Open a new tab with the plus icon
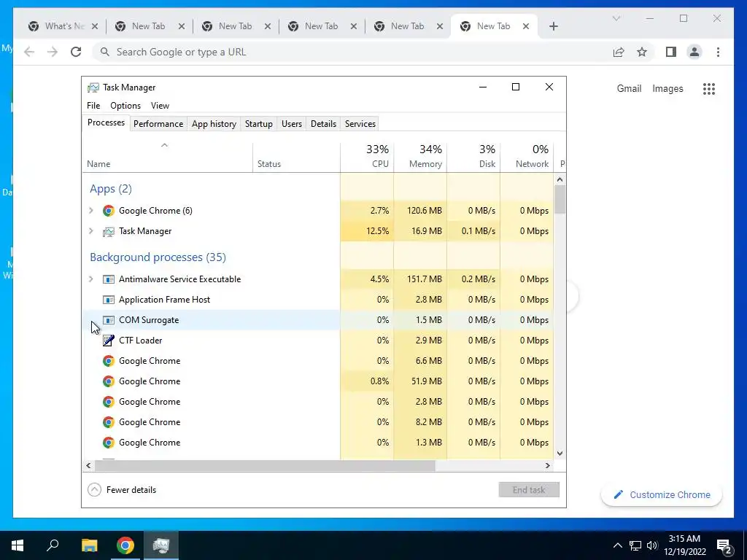 point(553,26)
